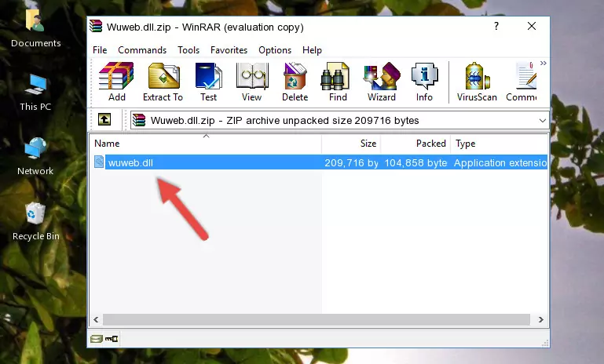The image size is (604, 364).
Task: Open the File menu
Action: (100, 50)
